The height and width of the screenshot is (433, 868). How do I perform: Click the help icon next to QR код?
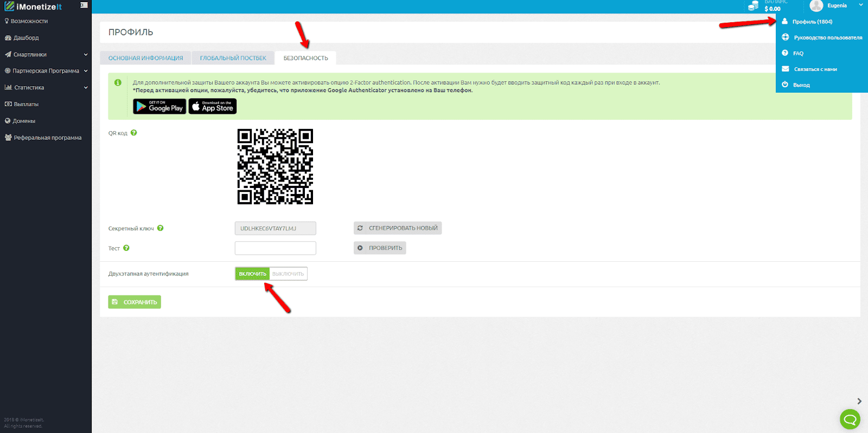[x=134, y=133]
